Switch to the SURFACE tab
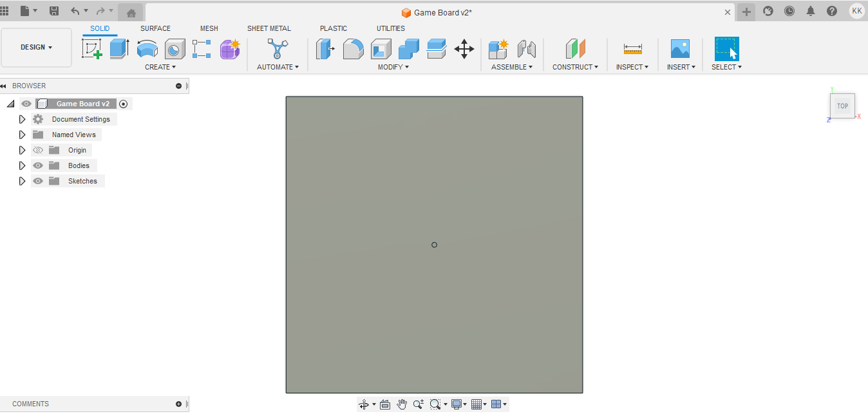This screenshot has width=868, height=414. click(x=156, y=28)
